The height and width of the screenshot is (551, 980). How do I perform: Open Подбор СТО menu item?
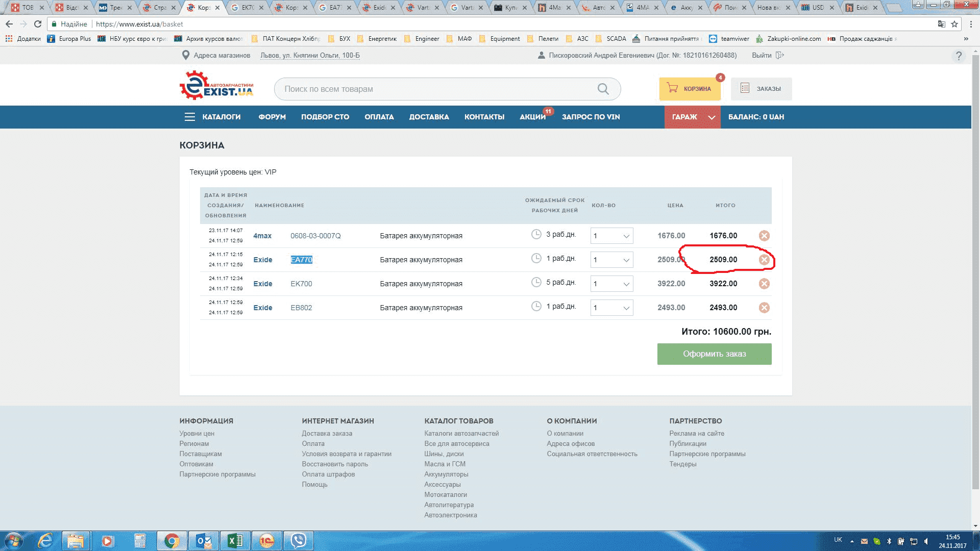coord(325,117)
